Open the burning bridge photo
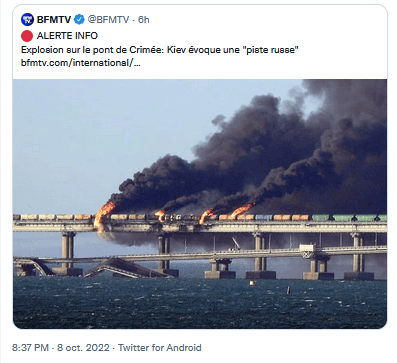This screenshot has width=397, height=363. 200,204
